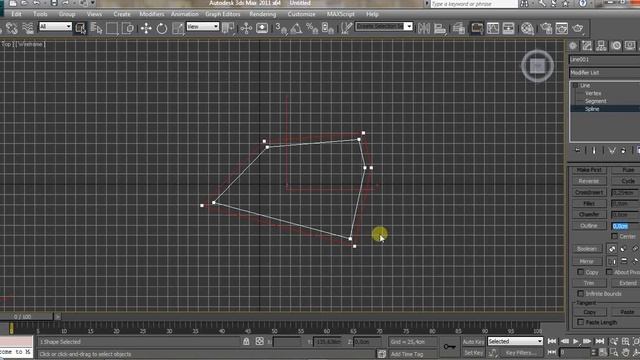Viewport: 640px width, 360px height.
Task: Click the Chamfer button
Action: (589, 214)
